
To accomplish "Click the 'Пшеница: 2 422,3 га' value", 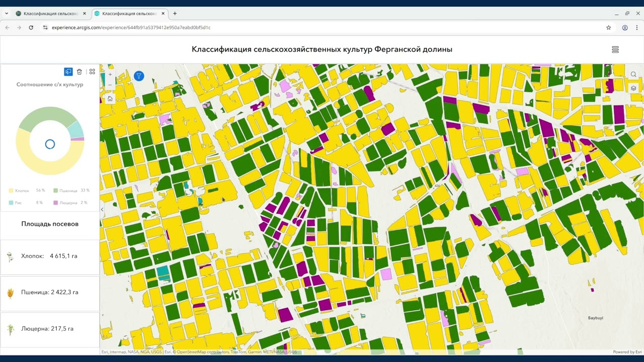I will [x=50, y=292].
